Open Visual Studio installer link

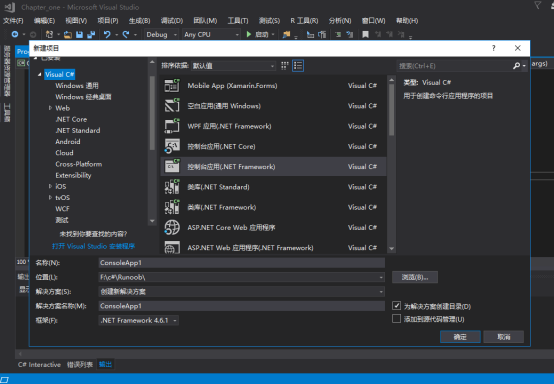[93, 246]
